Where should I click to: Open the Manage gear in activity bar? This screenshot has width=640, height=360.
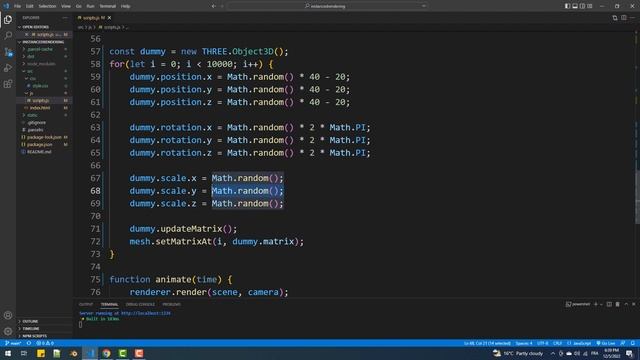[x=8, y=331]
